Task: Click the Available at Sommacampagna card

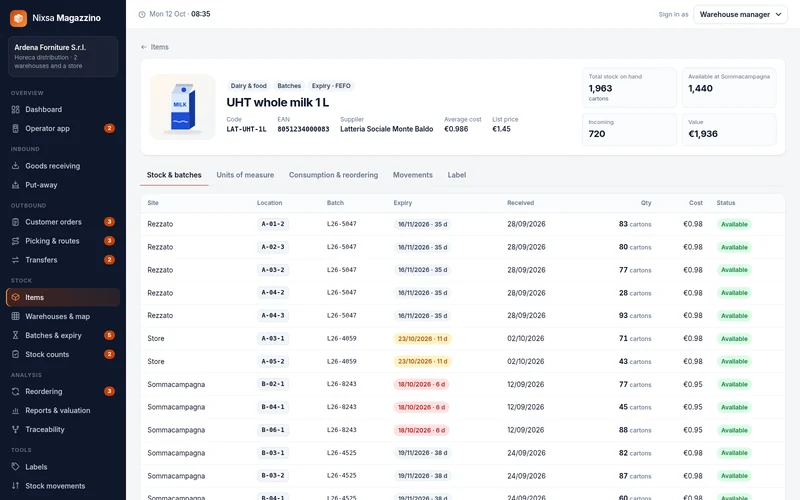Action: [729, 88]
